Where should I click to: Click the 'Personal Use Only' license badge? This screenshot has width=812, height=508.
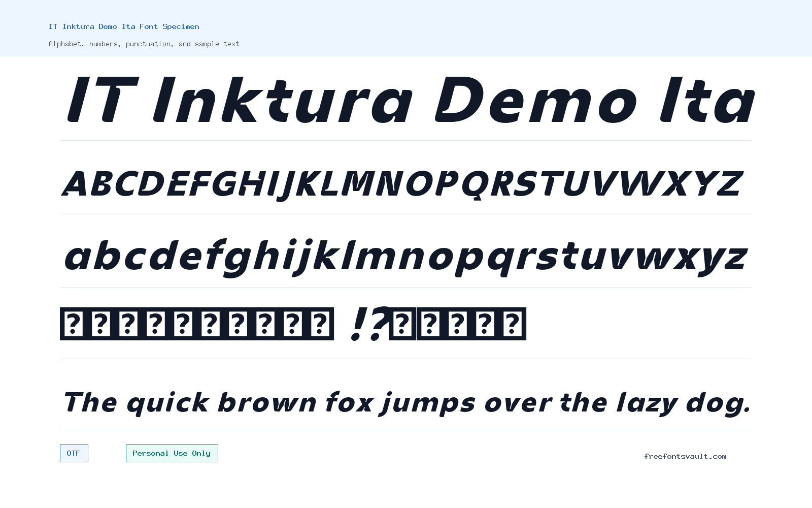point(172,453)
